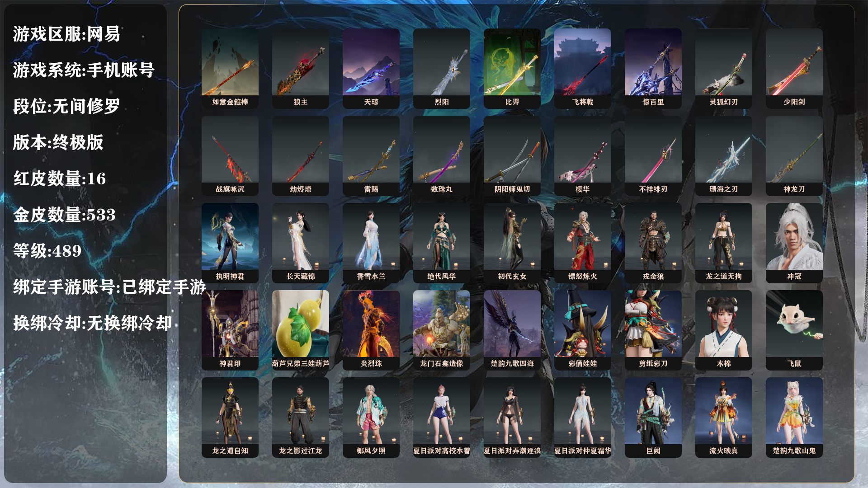Image resolution: width=868 pixels, height=488 pixels.
Task: Click the 灵狐幻刃 blade skin card
Action: pyautogui.click(x=724, y=69)
